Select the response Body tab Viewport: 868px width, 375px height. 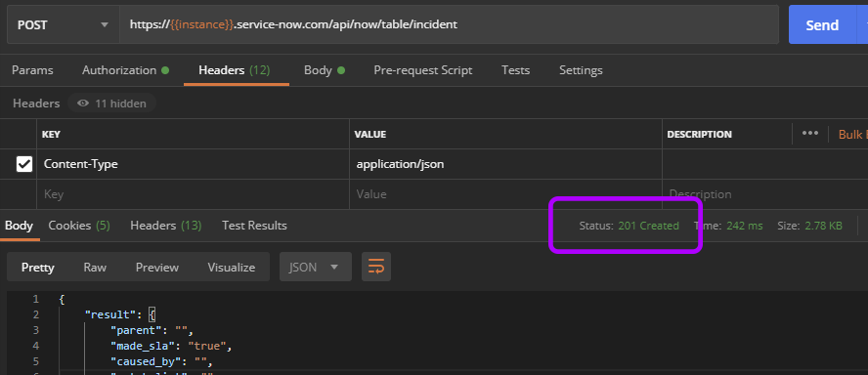20,226
